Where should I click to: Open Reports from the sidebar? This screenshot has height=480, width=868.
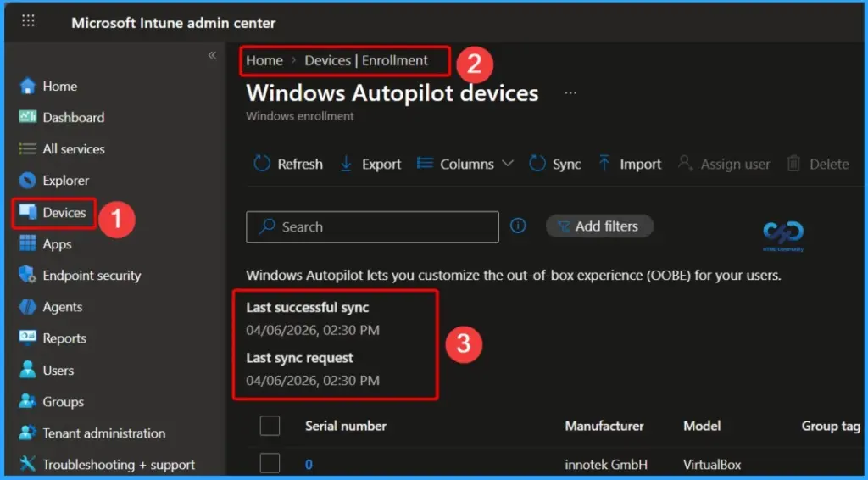click(64, 338)
